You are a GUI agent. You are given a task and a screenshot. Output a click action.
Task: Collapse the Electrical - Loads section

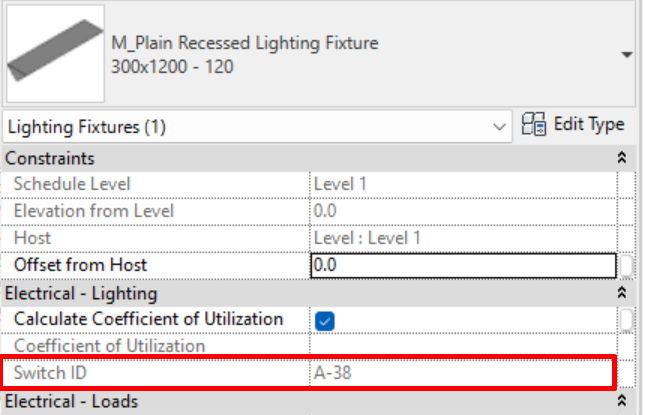click(x=622, y=401)
